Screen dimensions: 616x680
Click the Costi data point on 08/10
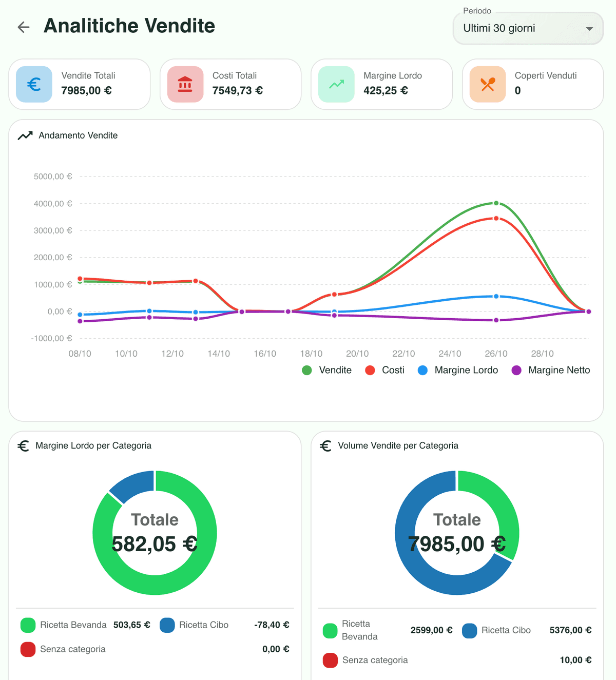[x=80, y=279]
